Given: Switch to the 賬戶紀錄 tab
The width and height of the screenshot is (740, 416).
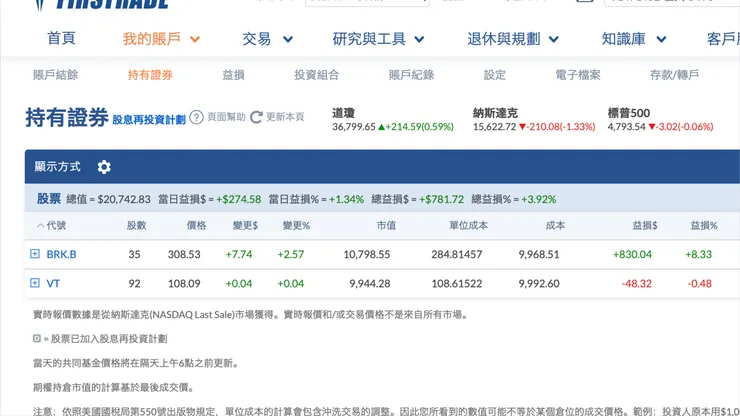Looking at the screenshot, I should click(411, 75).
